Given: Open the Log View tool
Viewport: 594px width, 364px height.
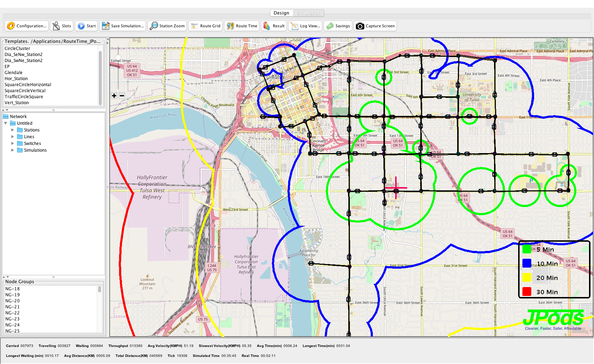Looking at the screenshot, I should click(295, 26).
